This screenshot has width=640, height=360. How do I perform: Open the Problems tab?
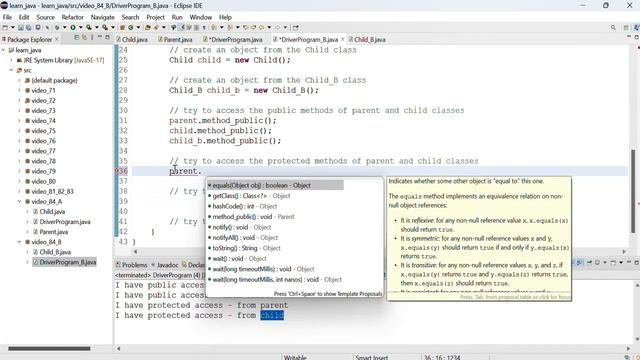pyautogui.click(x=131, y=265)
